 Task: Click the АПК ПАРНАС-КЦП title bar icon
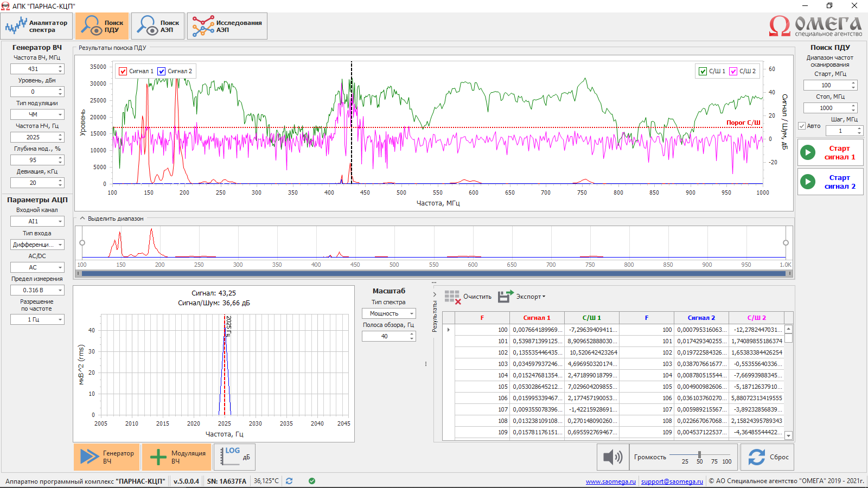pyautogui.click(x=5, y=6)
